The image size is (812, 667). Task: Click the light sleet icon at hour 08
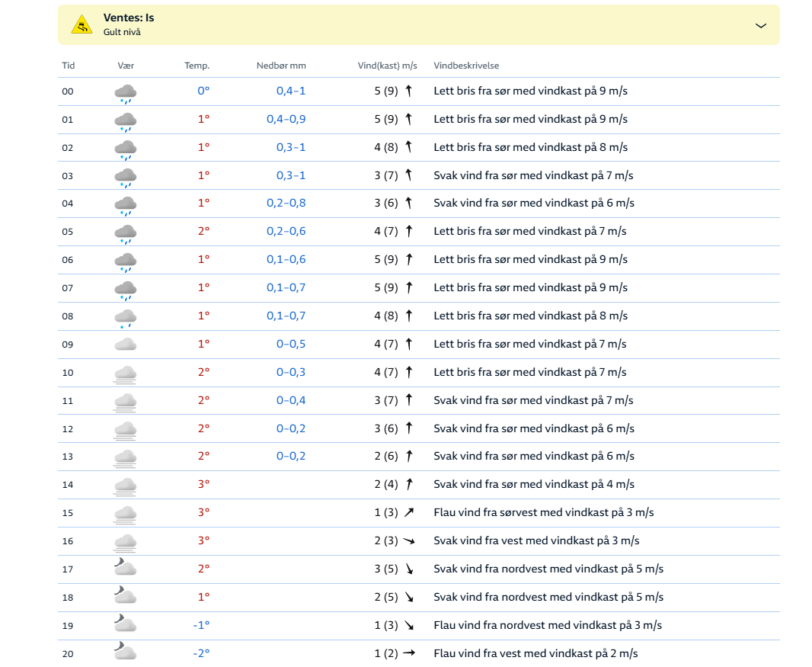[x=126, y=318]
